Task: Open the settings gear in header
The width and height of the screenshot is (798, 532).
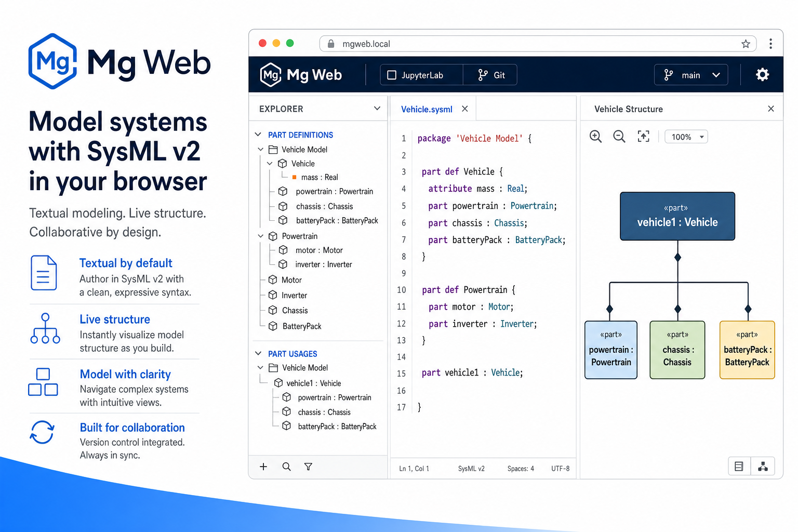Action: click(762, 75)
